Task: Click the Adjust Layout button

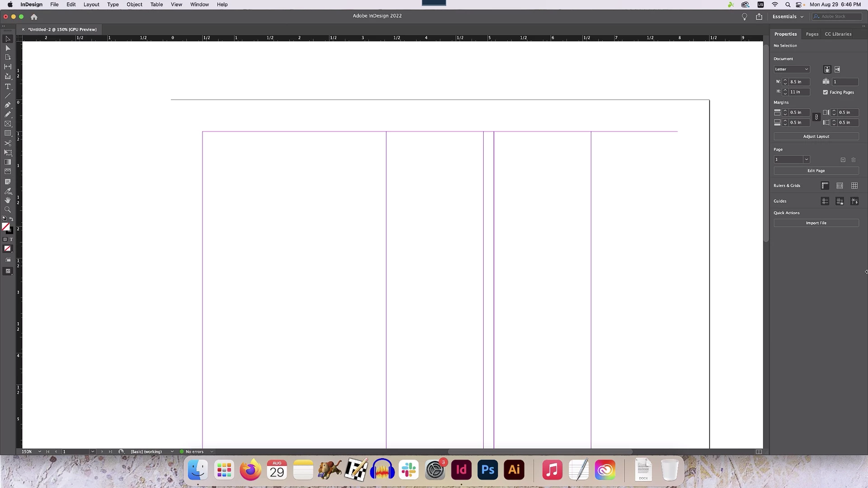Action: 816,136
